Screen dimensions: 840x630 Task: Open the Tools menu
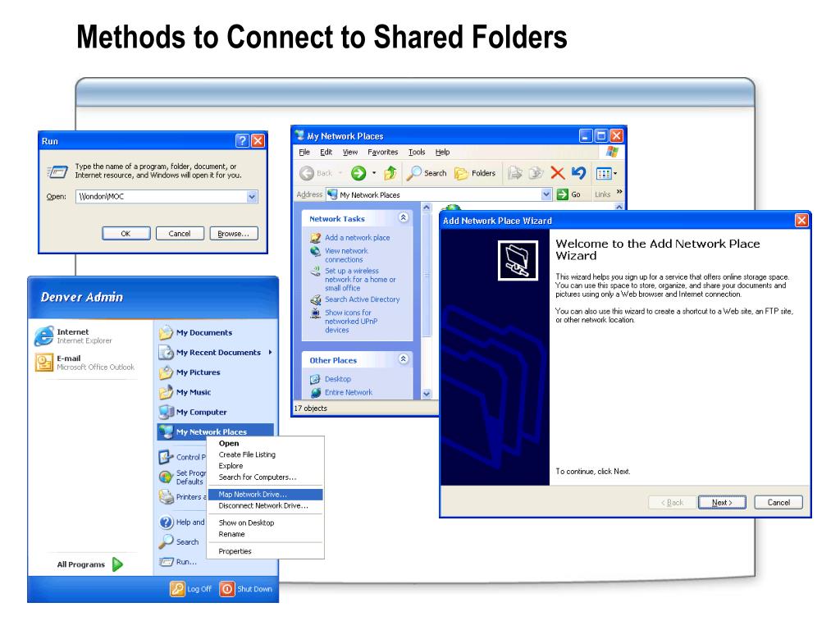(416, 152)
